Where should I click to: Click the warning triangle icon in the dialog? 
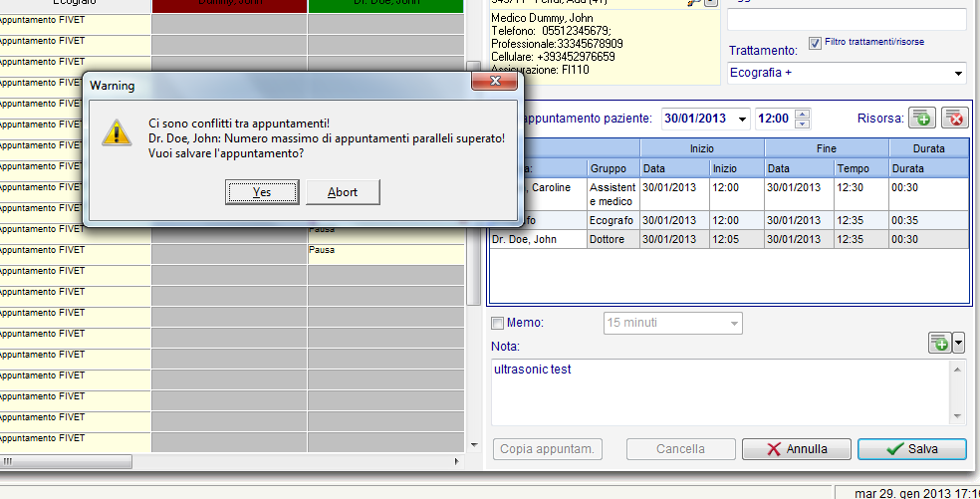[117, 133]
